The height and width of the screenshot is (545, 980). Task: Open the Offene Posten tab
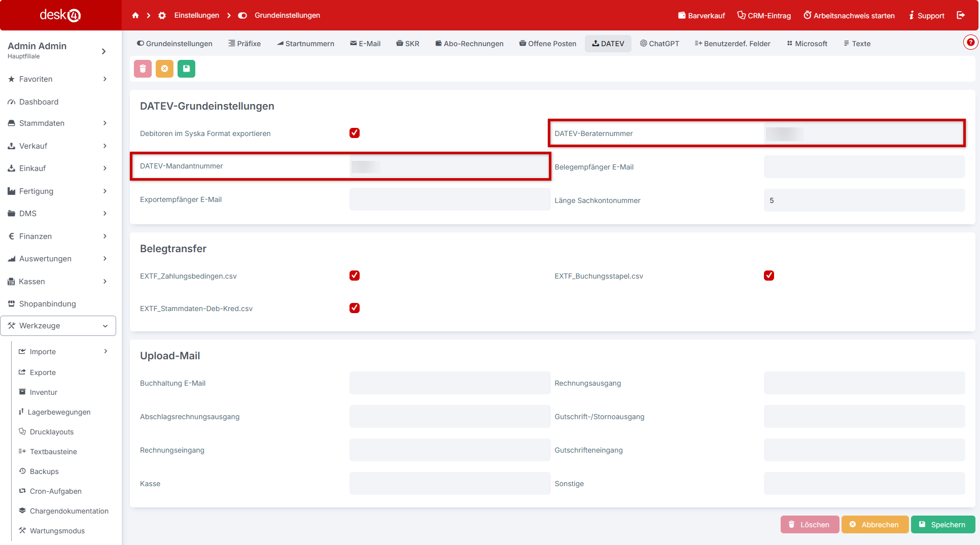point(548,44)
